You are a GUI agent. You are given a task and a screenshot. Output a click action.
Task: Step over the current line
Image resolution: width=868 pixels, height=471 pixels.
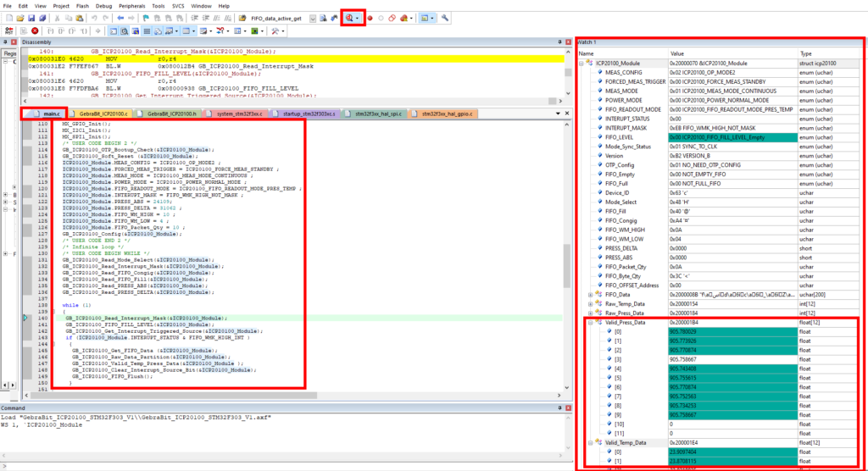[x=61, y=31]
